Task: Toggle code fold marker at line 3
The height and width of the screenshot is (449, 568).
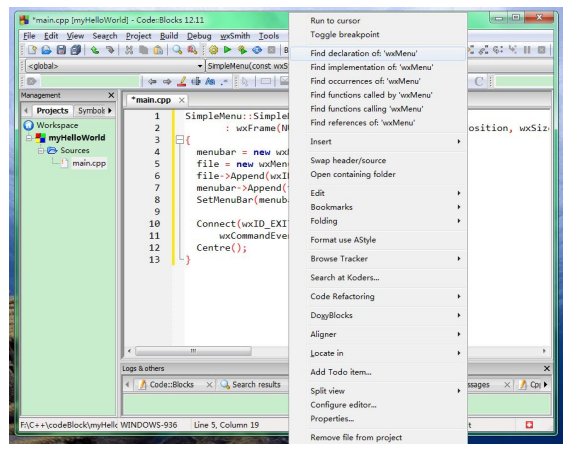Action: [x=180, y=140]
